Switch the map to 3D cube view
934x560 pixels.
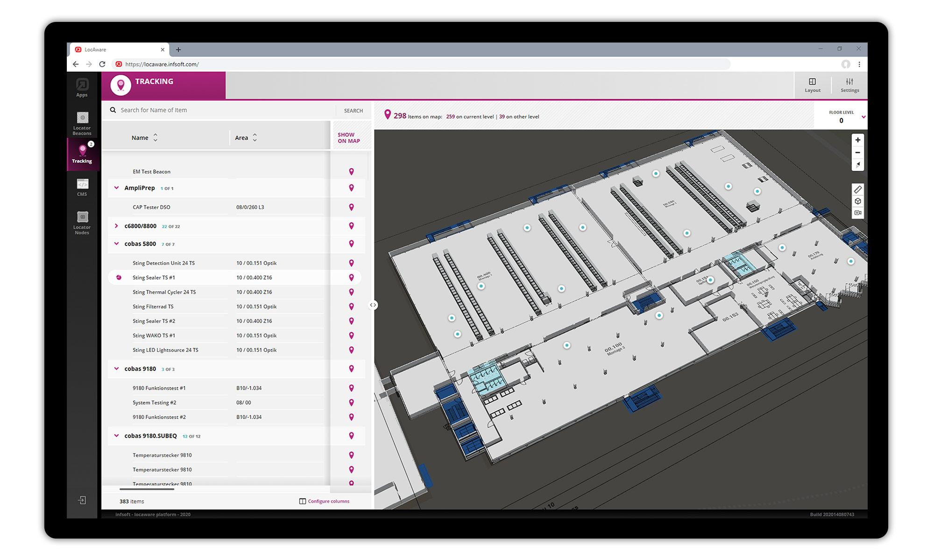858,201
